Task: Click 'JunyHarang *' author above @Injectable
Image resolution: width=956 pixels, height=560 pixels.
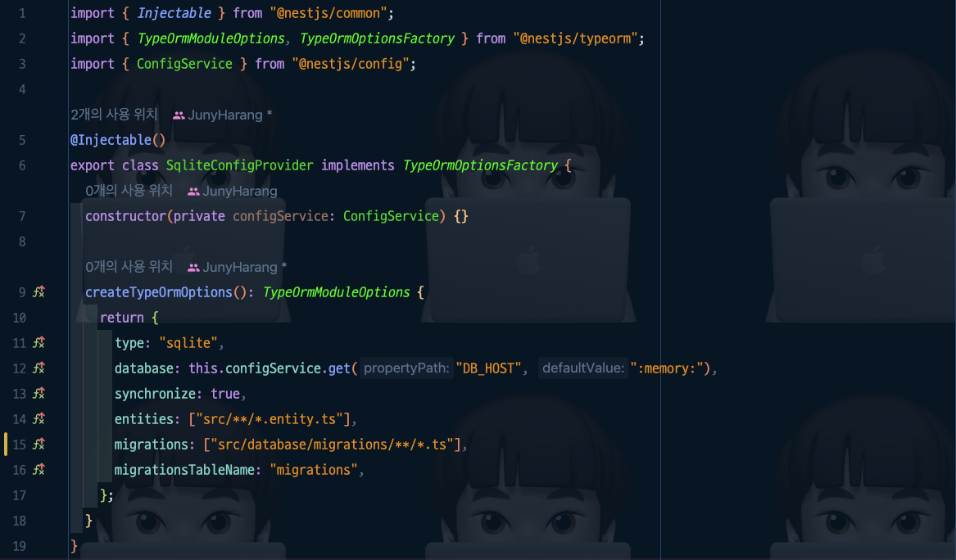Action: pyautogui.click(x=230, y=115)
